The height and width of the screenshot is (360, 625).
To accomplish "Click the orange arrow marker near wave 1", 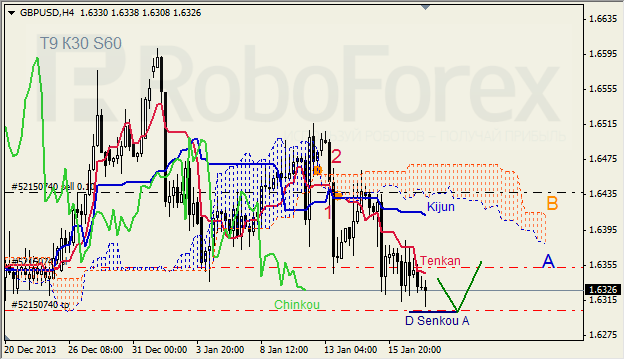I will pos(338,195).
